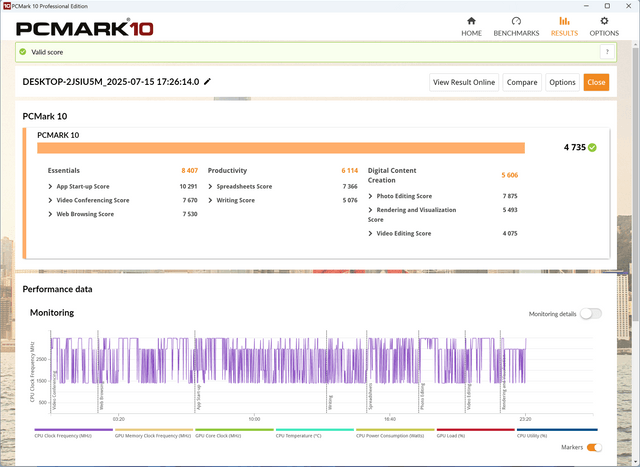Open the Results bar chart icon

pyautogui.click(x=564, y=21)
